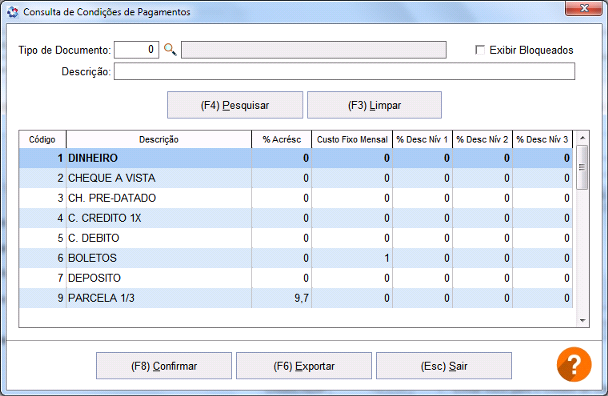Screen dimensions: 608x396
Task: Select the BOLETOS row
Action: (x=296, y=258)
